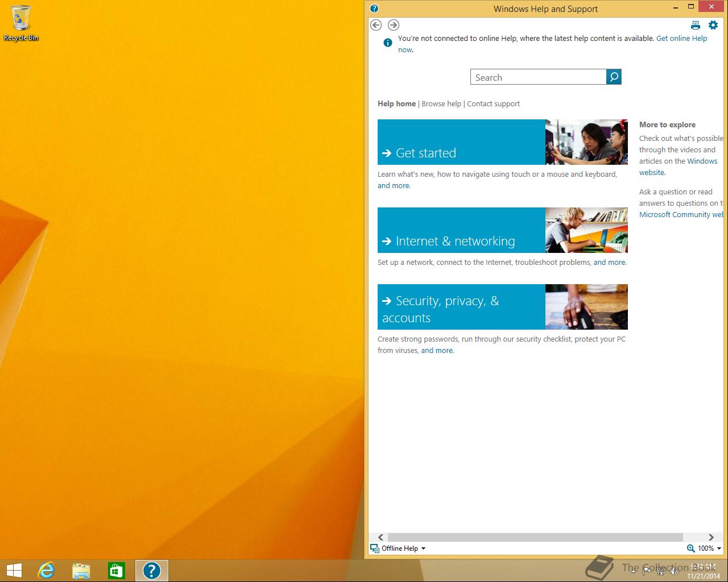Viewport: 728px width, 582px height.
Task: Open the Get started tile
Action: [461, 142]
